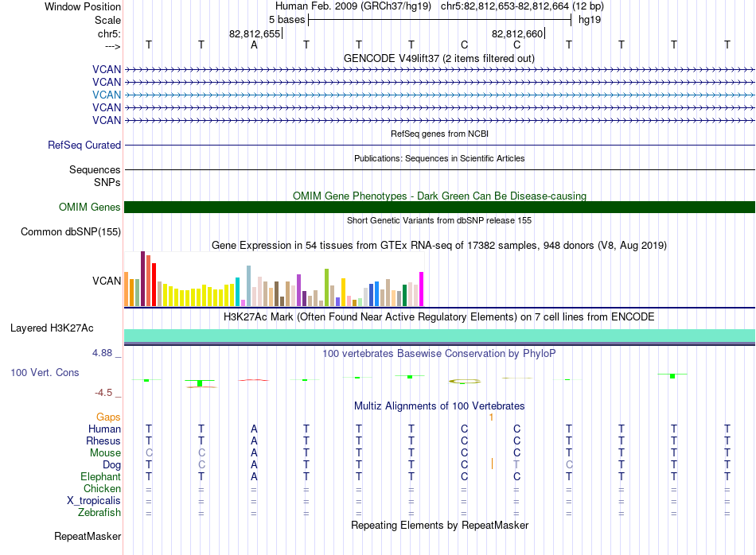Click the chr5:82,812,653-82,812,664 (12 bp) position text

pos(522,6)
